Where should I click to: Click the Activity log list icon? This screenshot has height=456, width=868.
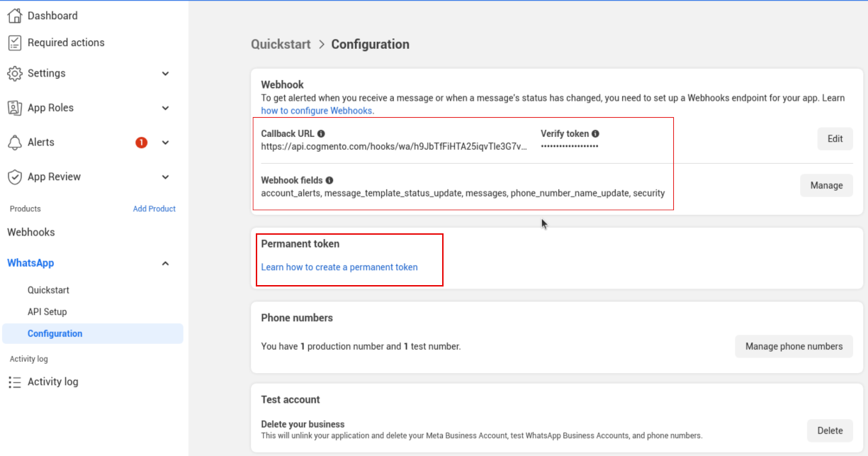pyautogui.click(x=16, y=382)
